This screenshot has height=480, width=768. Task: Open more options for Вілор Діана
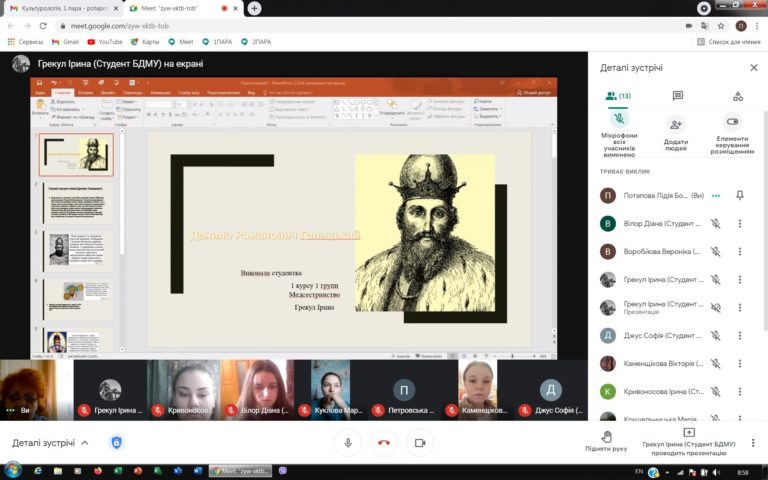tap(740, 224)
